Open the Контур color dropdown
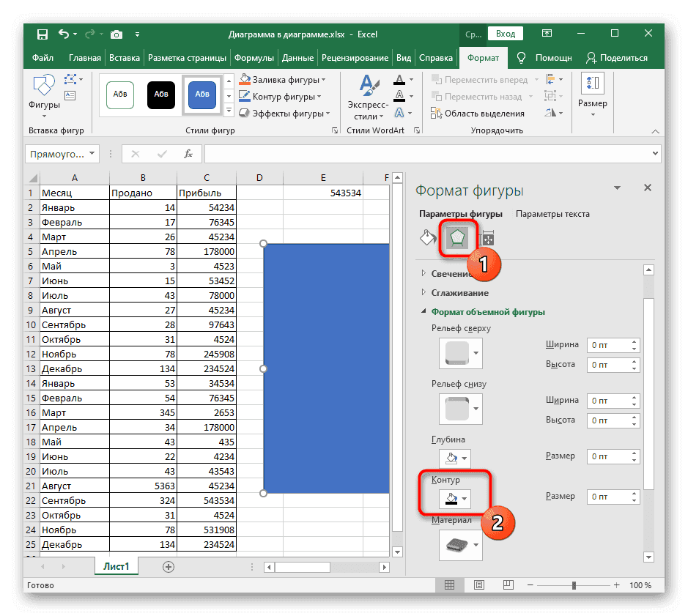Viewport: 688px width, 616px height. pyautogui.click(x=455, y=497)
